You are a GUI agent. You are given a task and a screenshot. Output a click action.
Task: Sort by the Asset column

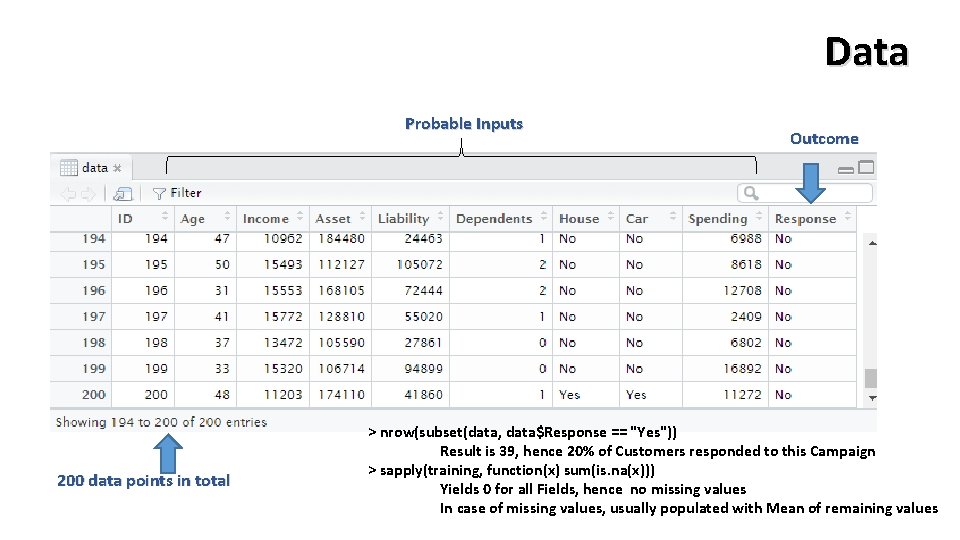pos(340,219)
